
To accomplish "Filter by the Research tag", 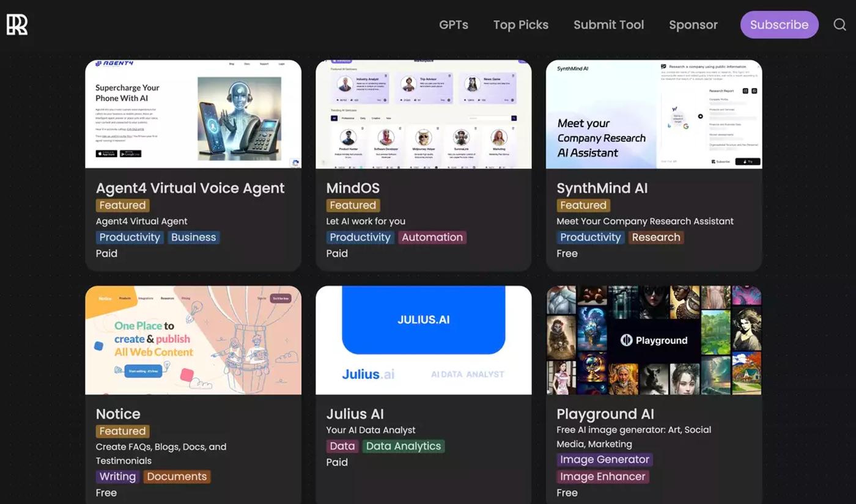I will coord(656,237).
